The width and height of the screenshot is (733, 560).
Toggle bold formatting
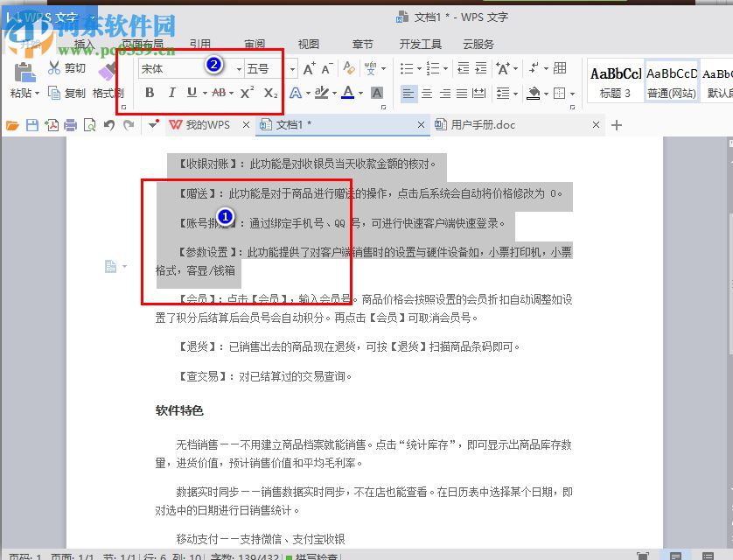[x=150, y=90]
